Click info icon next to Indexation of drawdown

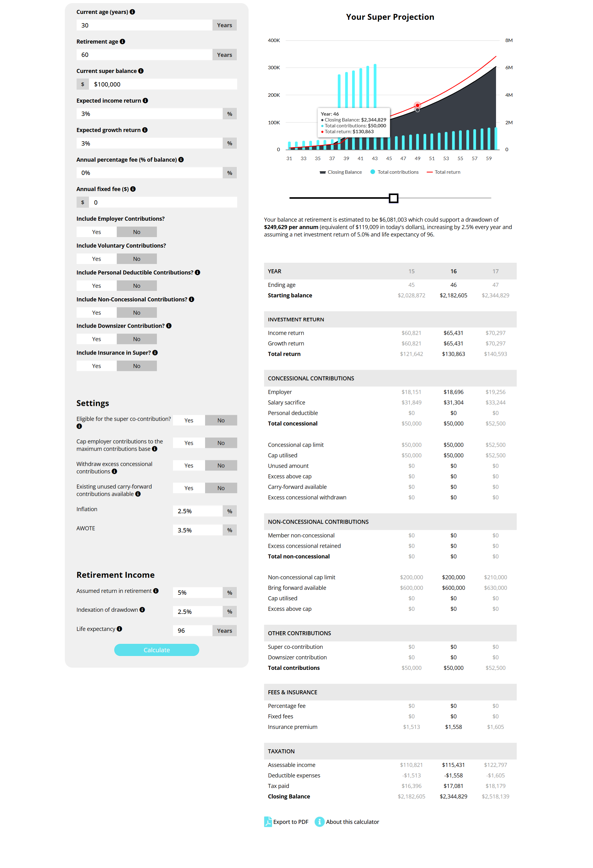point(142,610)
